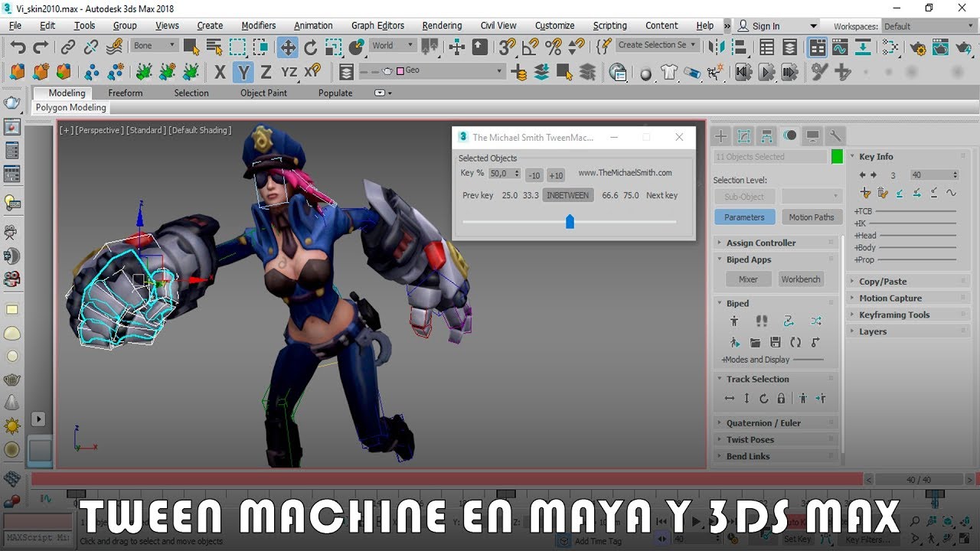
Task: Toggle the YZ plane constraint
Action: pos(289,73)
